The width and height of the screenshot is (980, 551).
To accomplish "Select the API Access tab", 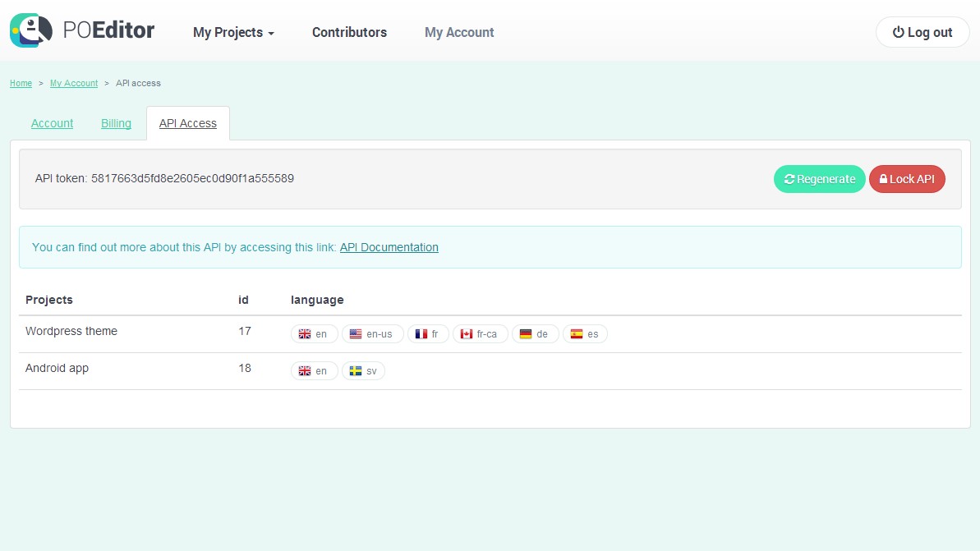I will (x=188, y=123).
